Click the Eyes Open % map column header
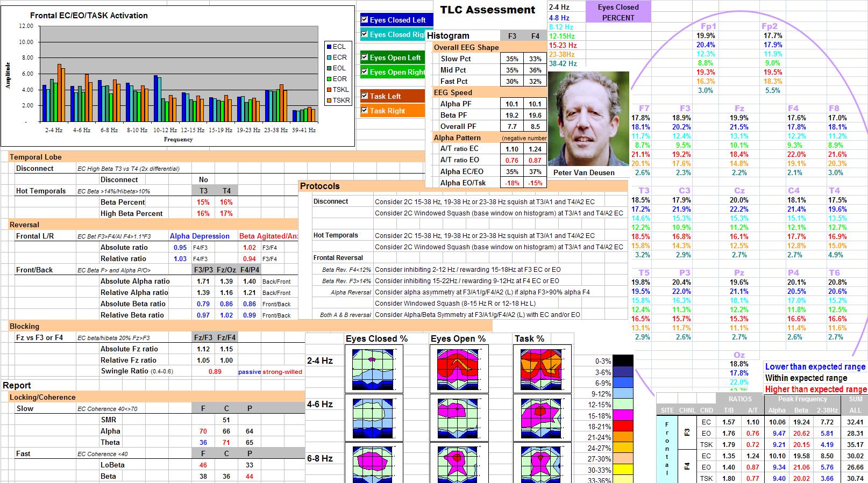The width and height of the screenshot is (868, 483). click(458, 338)
